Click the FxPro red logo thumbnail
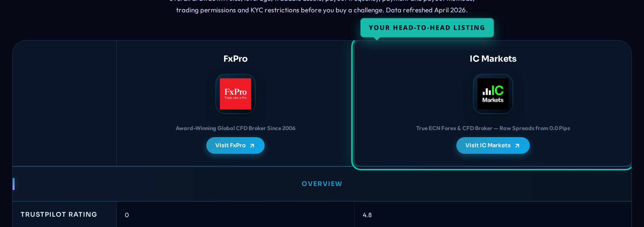Image resolution: width=644 pixels, height=227 pixels. point(235,94)
